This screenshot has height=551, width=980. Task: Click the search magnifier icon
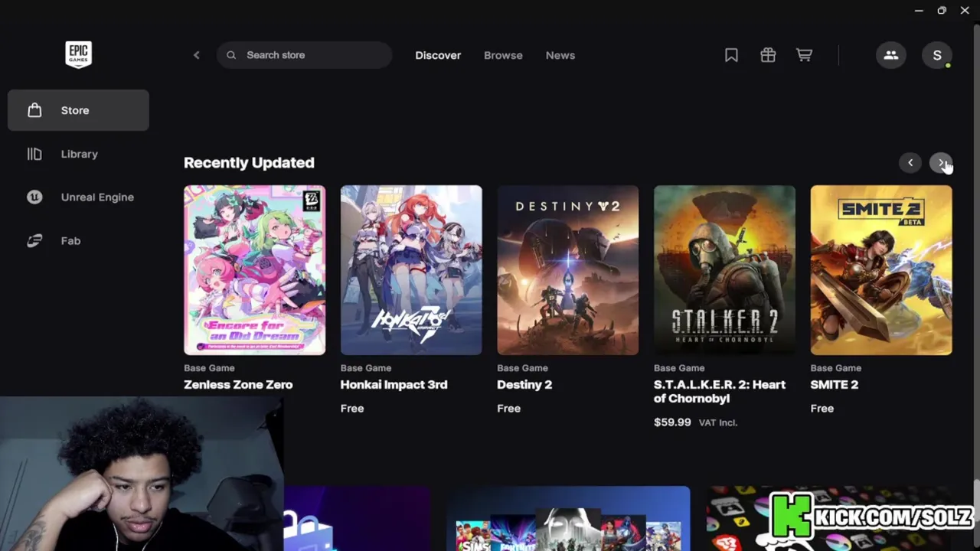coord(231,55)
